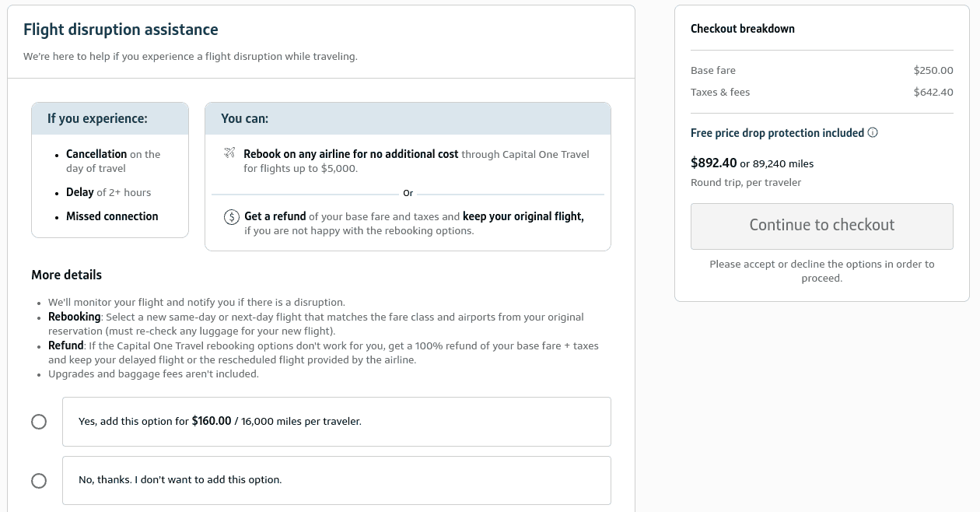Click the $892.40 total price

coord(713,163)
